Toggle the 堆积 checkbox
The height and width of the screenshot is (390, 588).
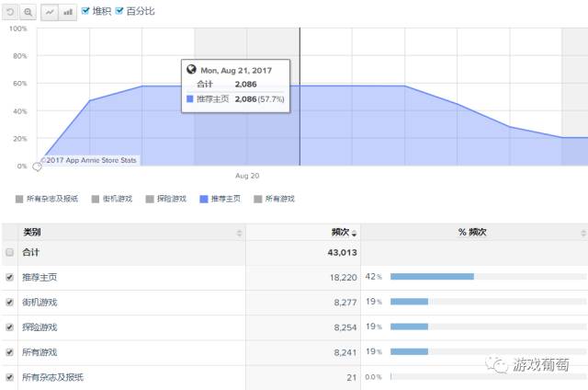(x=85, y=11)
